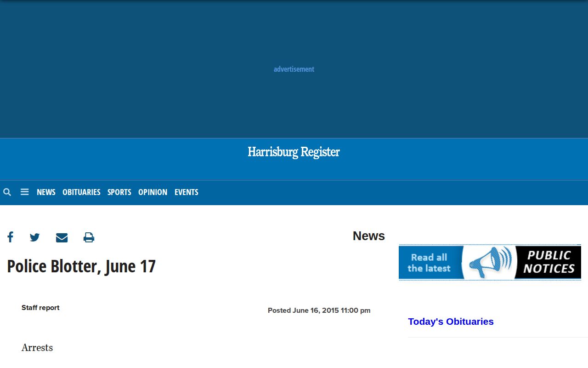Click the Staff report byline
The height and width of the screenshot is (368, 588).
[40, 308]
